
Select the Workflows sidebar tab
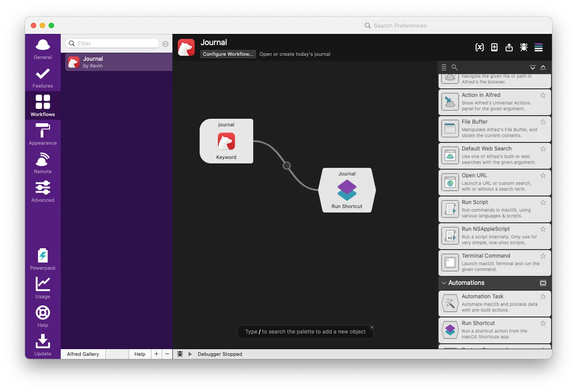pyautogui.click(x=43, y=106)
